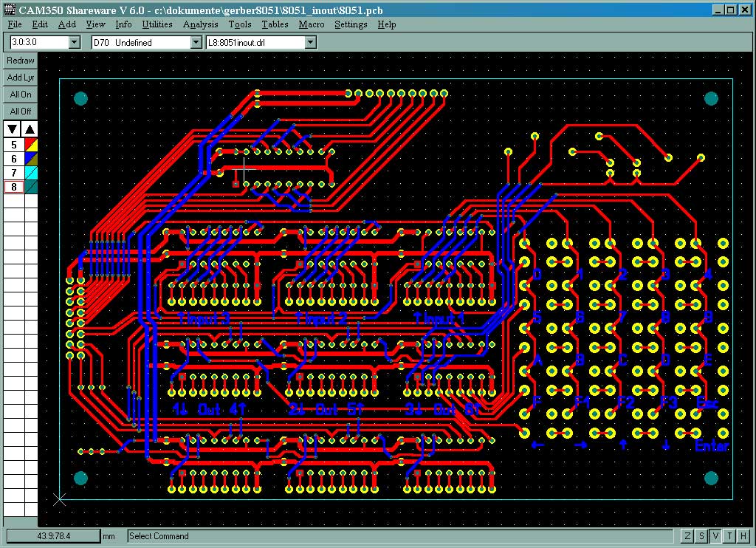Toggle the T status bar button
This screenshot has width=756, height=548.
[730, 535]
